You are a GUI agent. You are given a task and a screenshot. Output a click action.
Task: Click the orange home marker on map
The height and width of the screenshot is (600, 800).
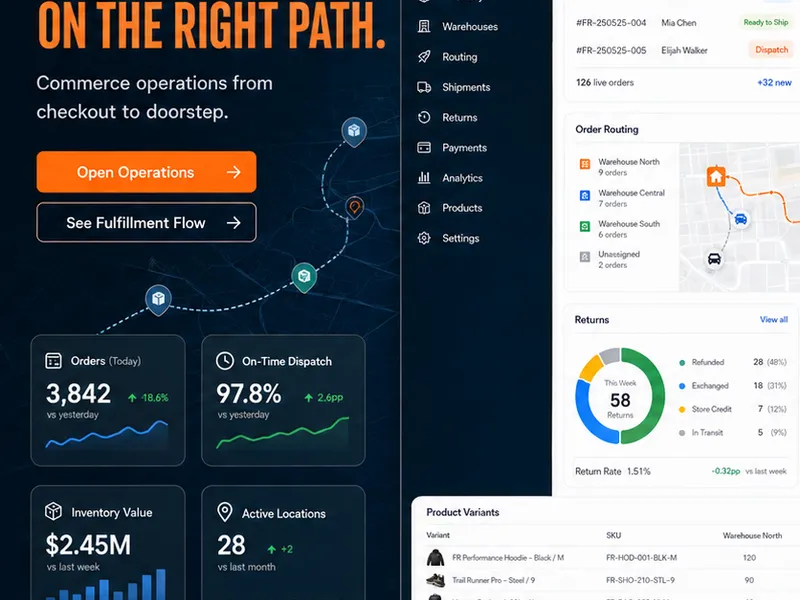tap(716, 177)
